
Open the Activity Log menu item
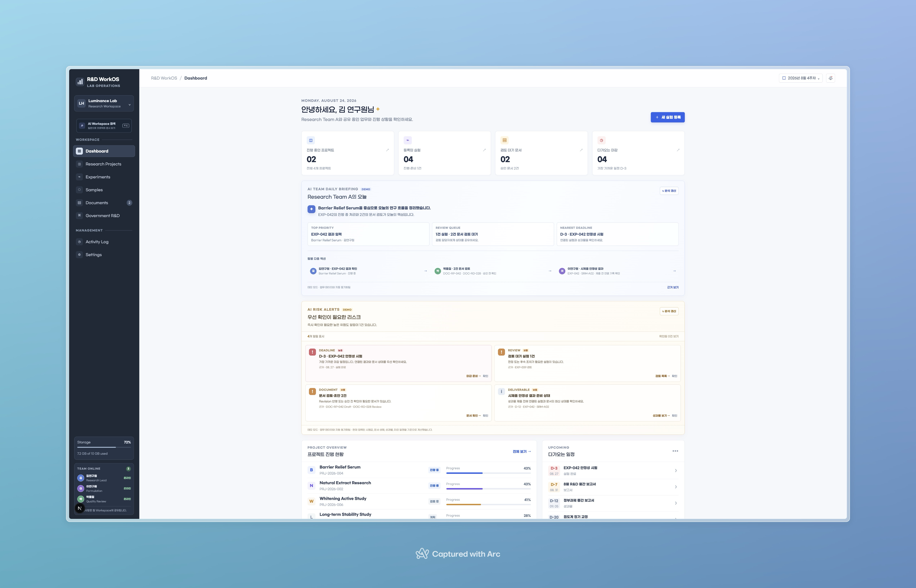104,242
